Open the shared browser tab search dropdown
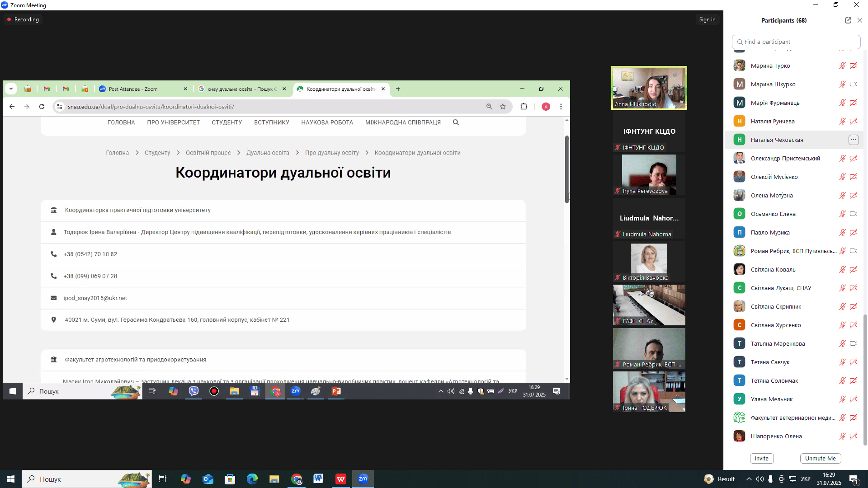 [11, 89]
